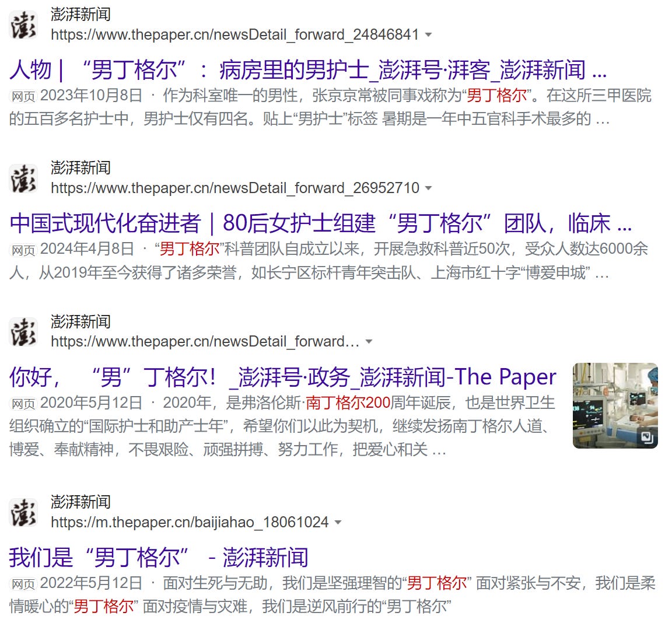Click the 网页 tag before 2022年5月12日
The image size is (672, 630).
tap(23, 584)
